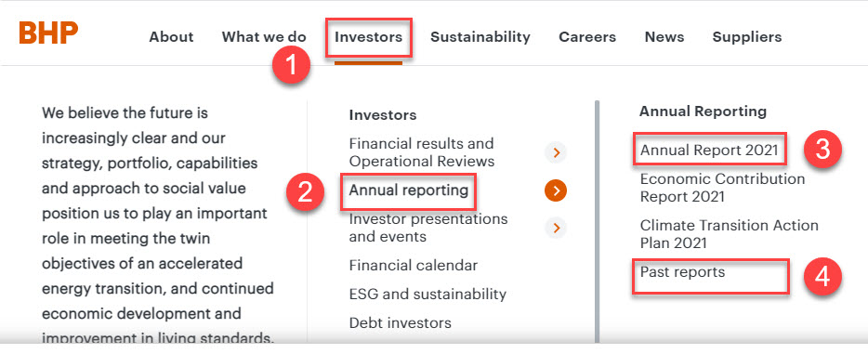This screenshot has height=354, width=868.
Task: Select the Investors menu item
Action: [369, 37]
